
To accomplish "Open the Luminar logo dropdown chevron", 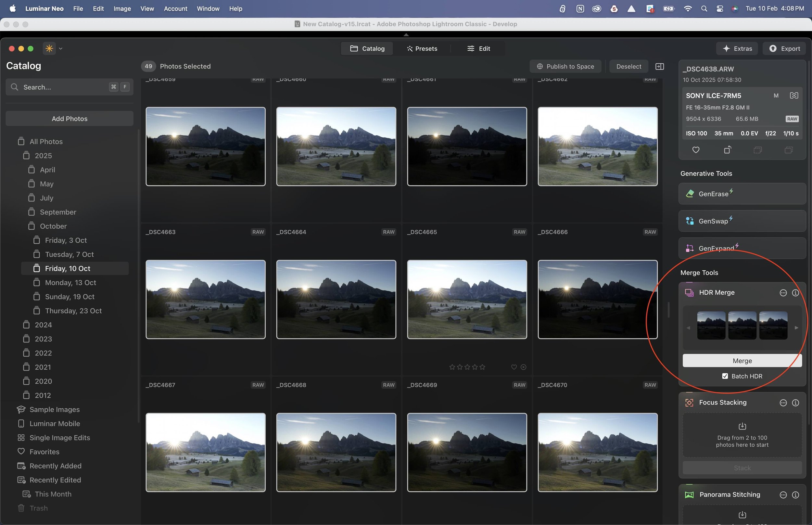I will click(61, 49).
